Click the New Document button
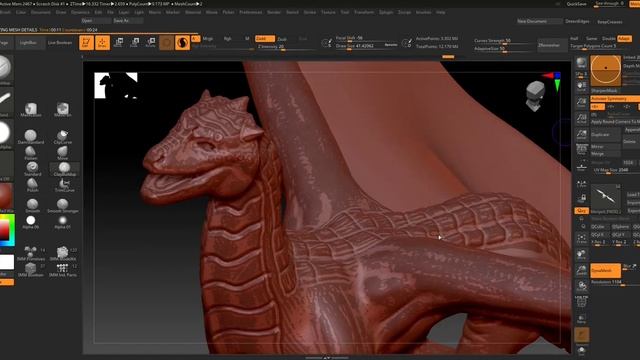Viewport: 640px width, 360px height. coord(540,21)
